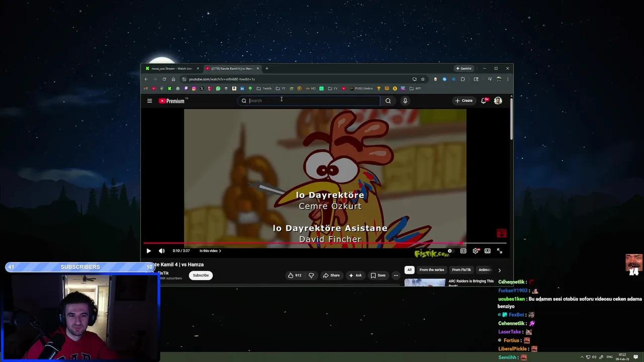The height and width of the screenshot is (362, 644).
Task: Like the video with 912 likes
Action: [295, 275]
